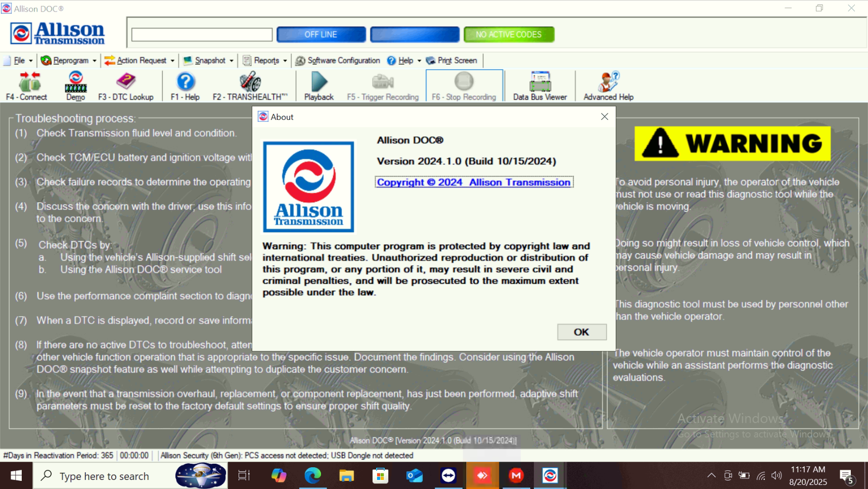Viewport: 868px width, 489px height.
Task: Expand the Reports dropdown arrow
Action: tap(285, 61)
